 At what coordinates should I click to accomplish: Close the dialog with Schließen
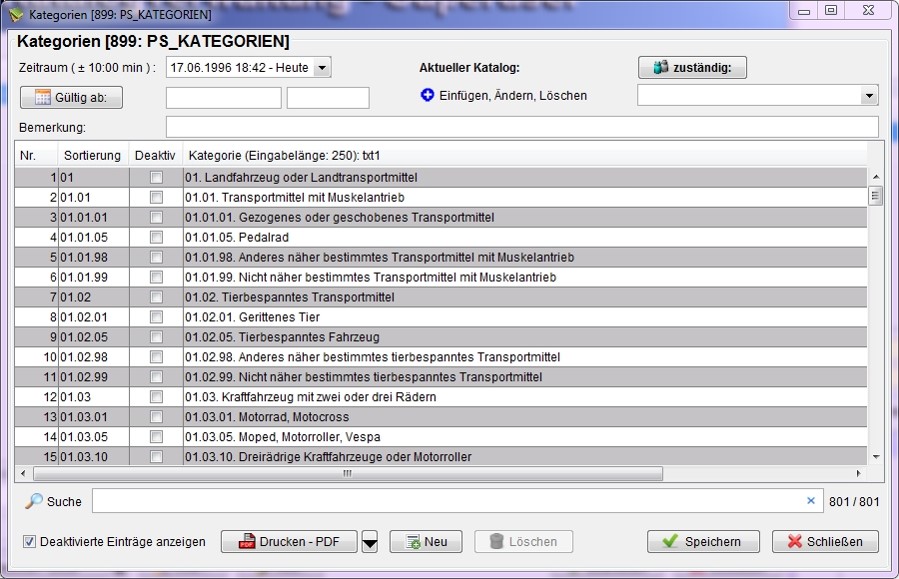[825, 542]
